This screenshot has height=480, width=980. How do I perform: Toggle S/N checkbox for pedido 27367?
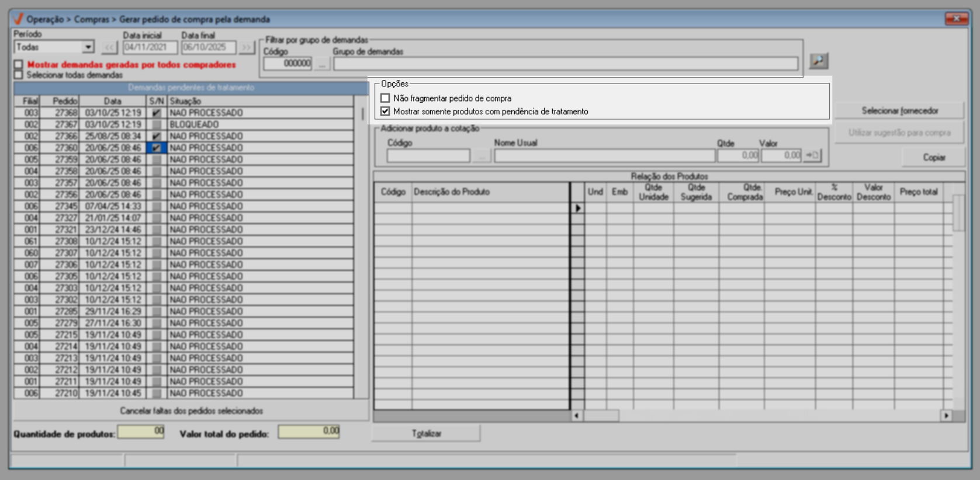coord(156,124)
